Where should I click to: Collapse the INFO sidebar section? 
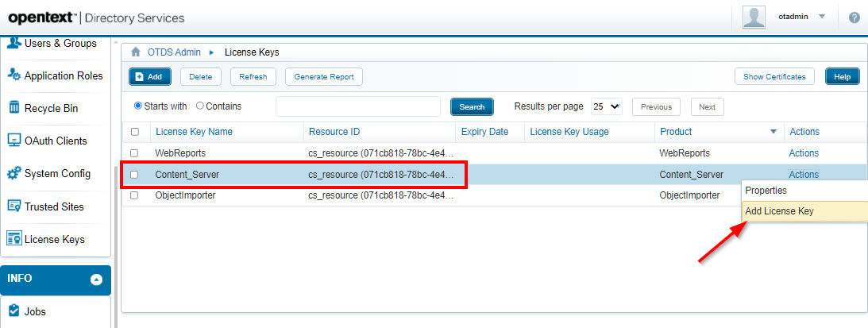pos(96,280)
